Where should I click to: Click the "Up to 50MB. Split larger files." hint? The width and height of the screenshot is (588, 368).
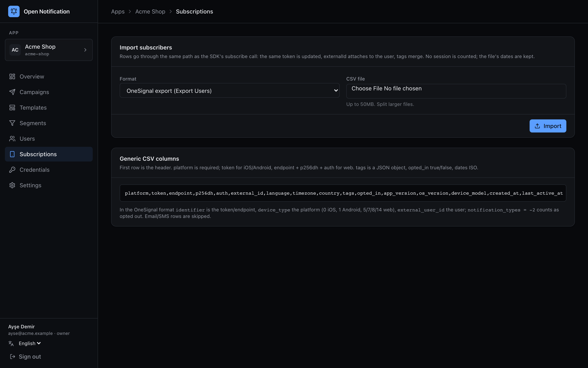380,104
